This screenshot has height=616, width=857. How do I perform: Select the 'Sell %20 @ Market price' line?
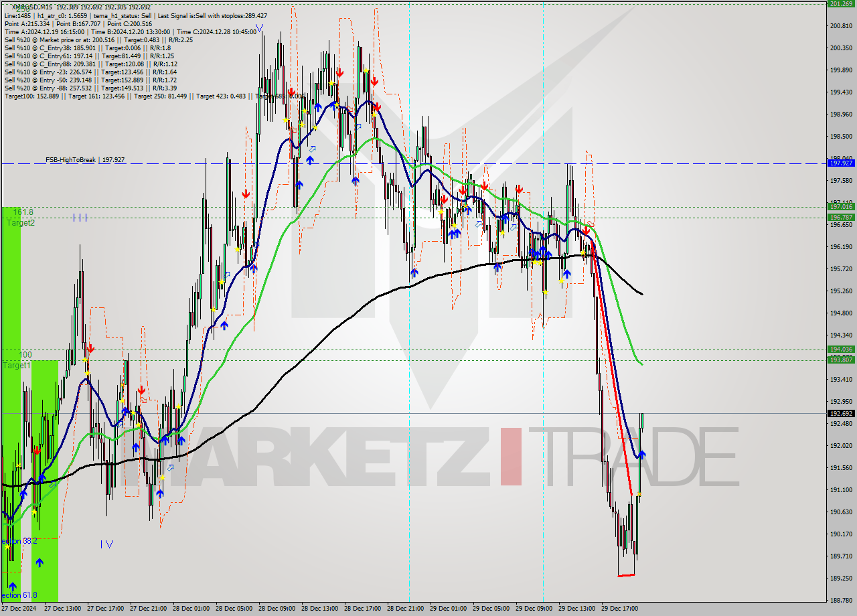pyautogui.click(x=98, y=40)
